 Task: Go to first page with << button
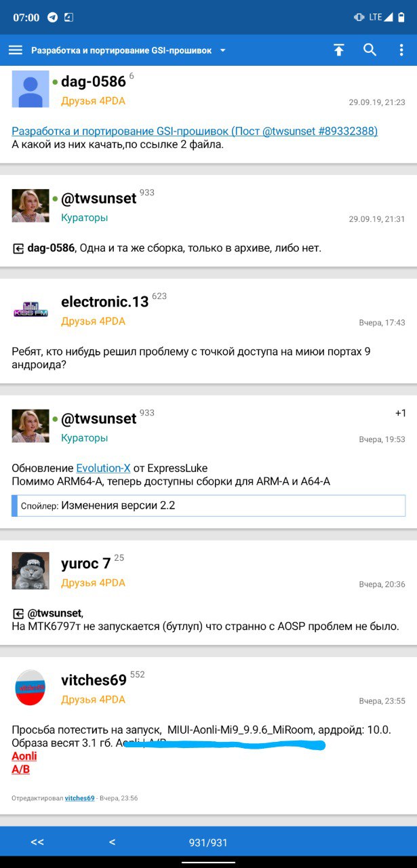37,843
